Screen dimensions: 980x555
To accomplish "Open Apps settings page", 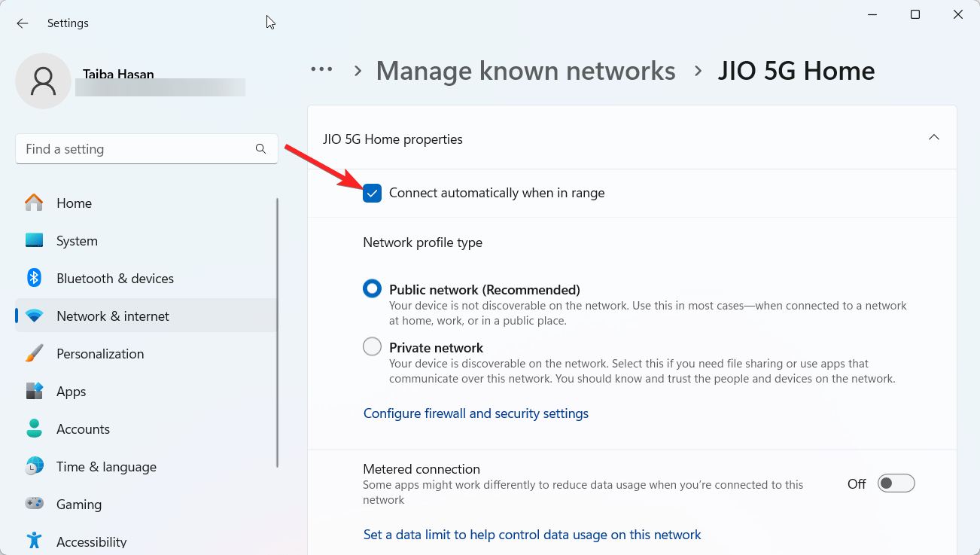I will click(x=146, y=392).
